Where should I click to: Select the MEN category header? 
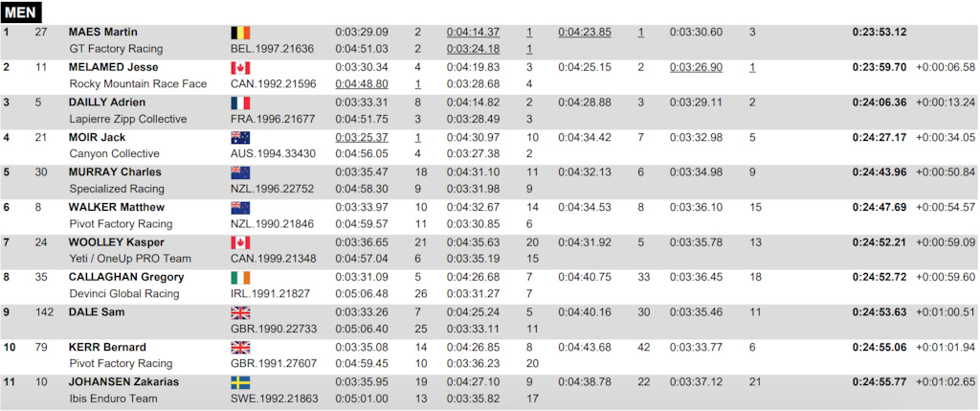21,12
